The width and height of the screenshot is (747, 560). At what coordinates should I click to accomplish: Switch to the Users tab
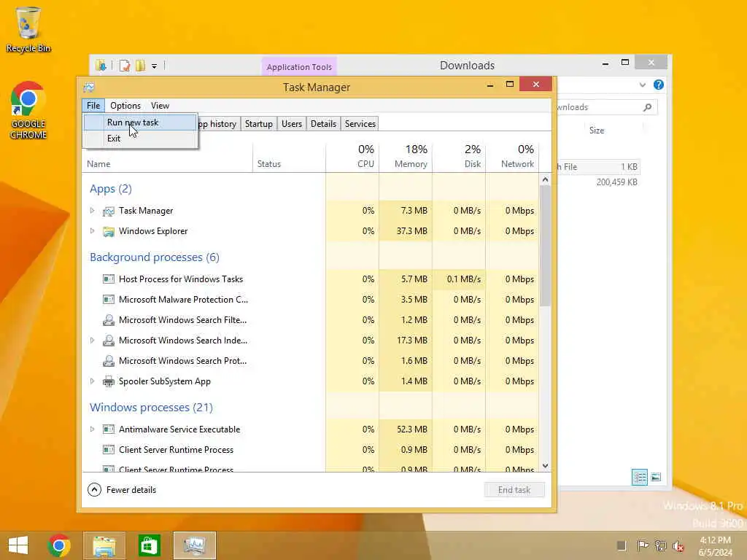(x=292, y=124)
